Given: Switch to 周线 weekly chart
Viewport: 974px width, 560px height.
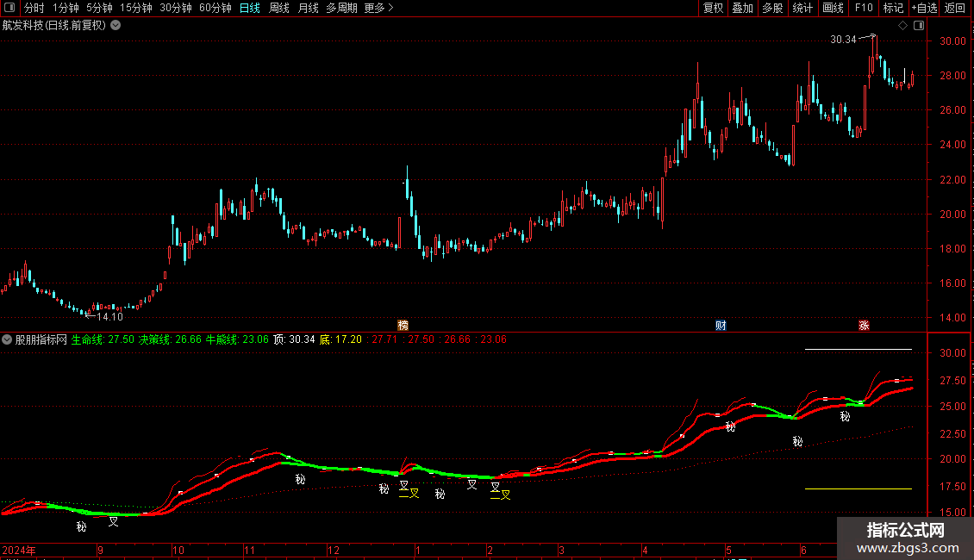Looking at the screenshot, I should pyautogui.click(x=279, y=8).
